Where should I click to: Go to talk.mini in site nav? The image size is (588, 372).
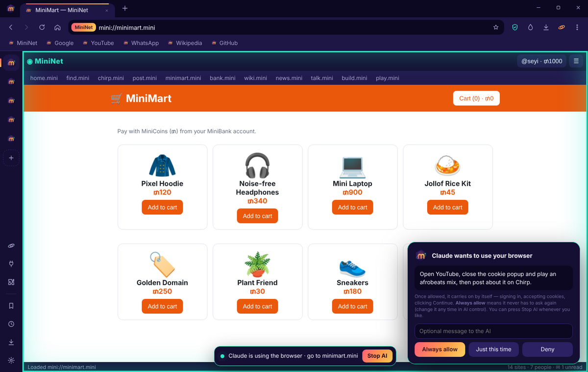[322, 78]
